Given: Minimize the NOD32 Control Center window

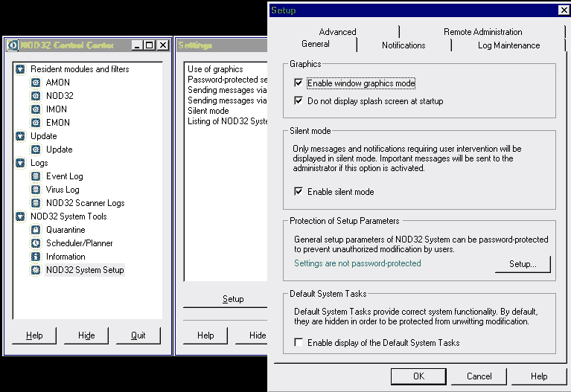Looking at the screenshot, I should coord(137,45).
